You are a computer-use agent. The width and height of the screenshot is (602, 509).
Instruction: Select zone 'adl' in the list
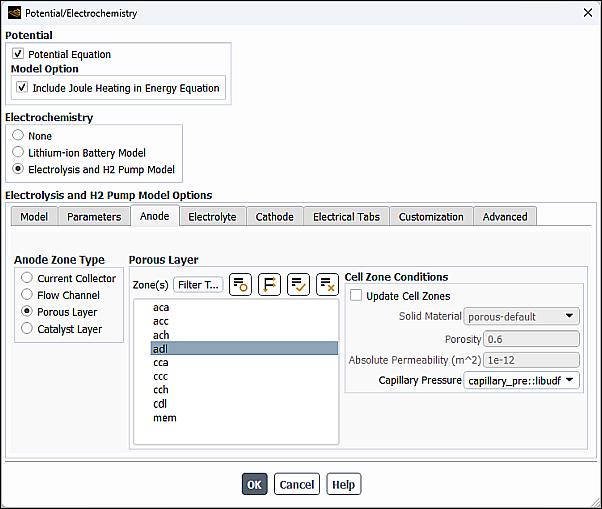(244, 348)
